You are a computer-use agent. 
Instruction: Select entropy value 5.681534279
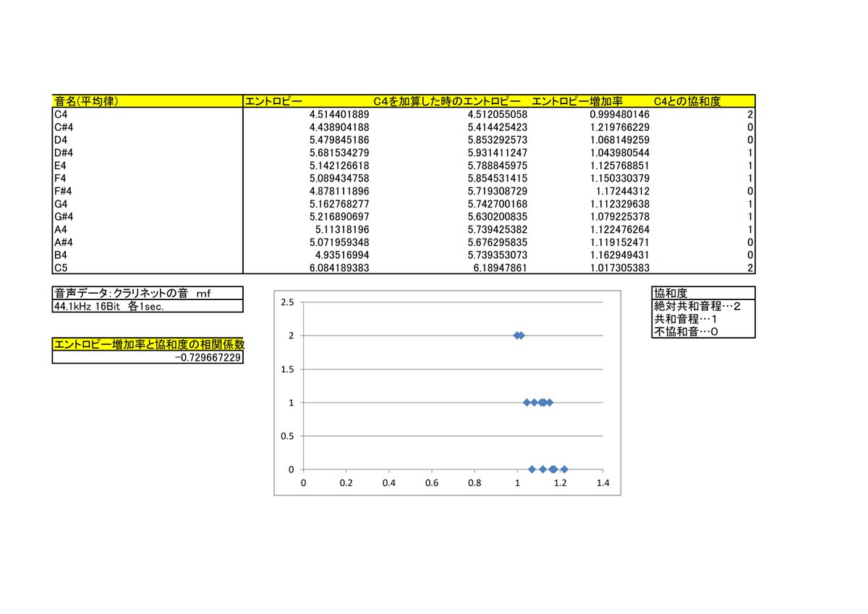339,153
